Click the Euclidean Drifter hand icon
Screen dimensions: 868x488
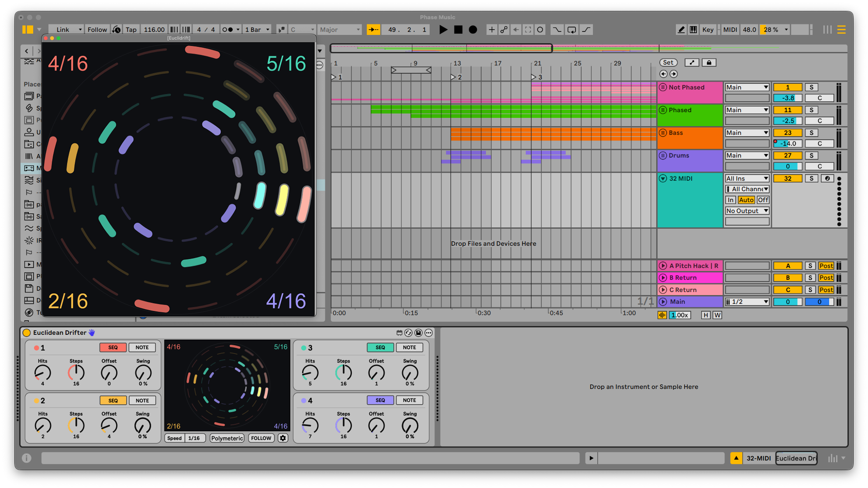click(92, 333)
